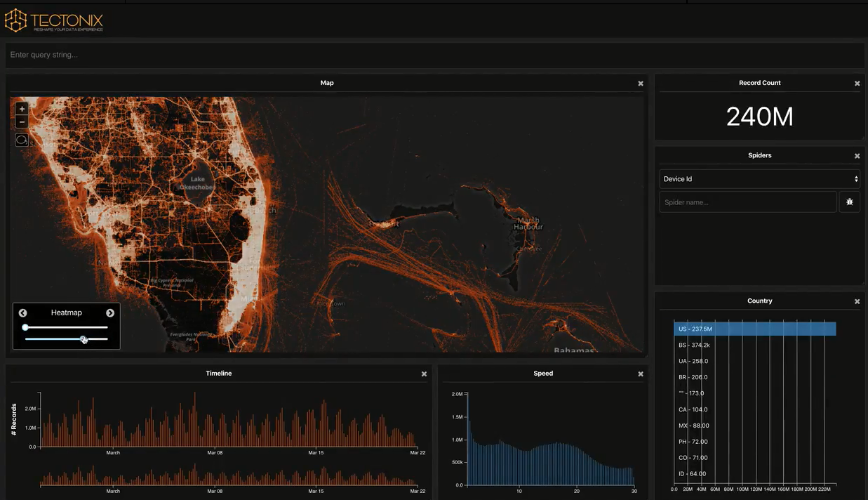Click the Spider name input field
Screen dimensions: 868x500
(x=747, y=202)
